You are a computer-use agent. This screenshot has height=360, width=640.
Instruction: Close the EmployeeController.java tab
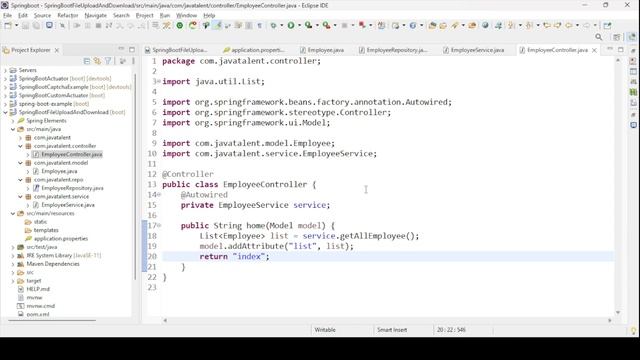(594, 50)
